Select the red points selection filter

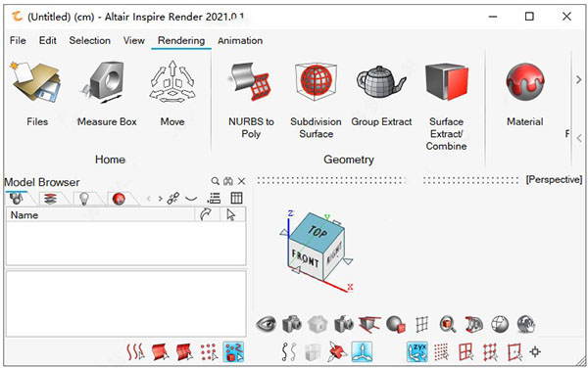tap(209, 352)
